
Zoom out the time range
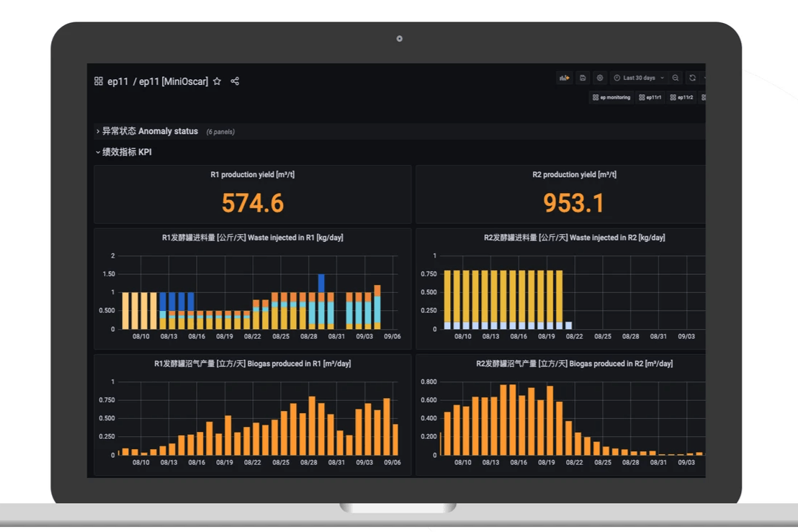click(x=676, y=78)
